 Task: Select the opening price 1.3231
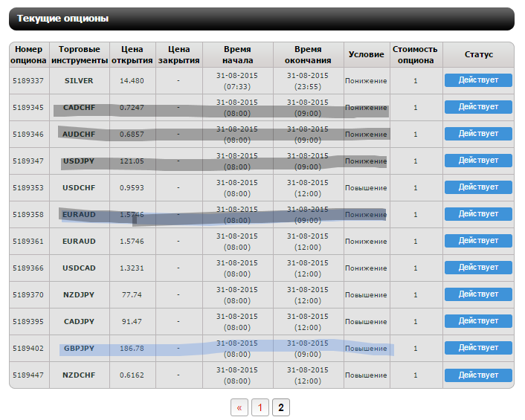132,268
